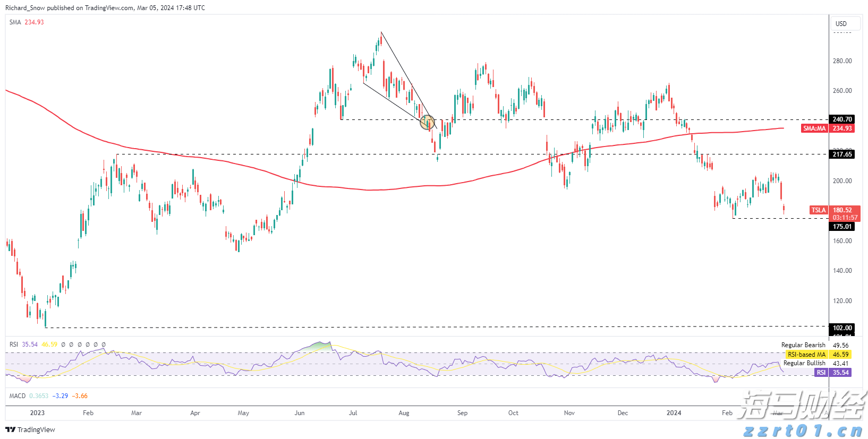Click the 260.00 price axis value
868x439 pixels.
[842, 91]
